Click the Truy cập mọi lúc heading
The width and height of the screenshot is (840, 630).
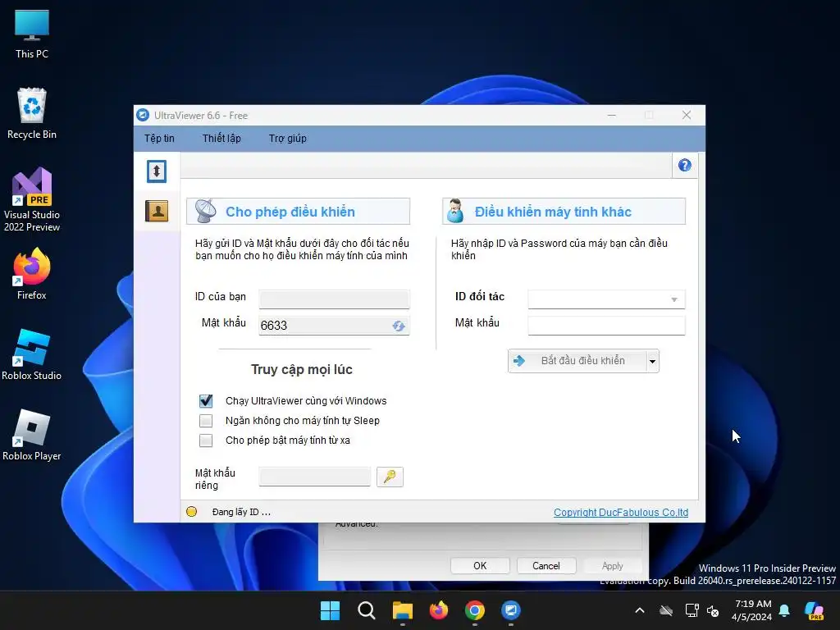tap(302, 370)
